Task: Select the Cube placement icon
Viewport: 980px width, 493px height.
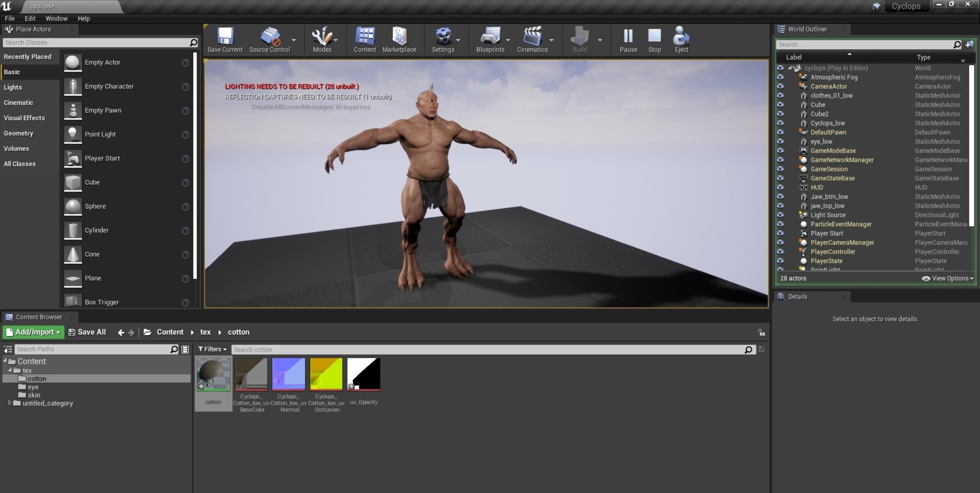Action: pyautogui.click(x=73, y=182)
